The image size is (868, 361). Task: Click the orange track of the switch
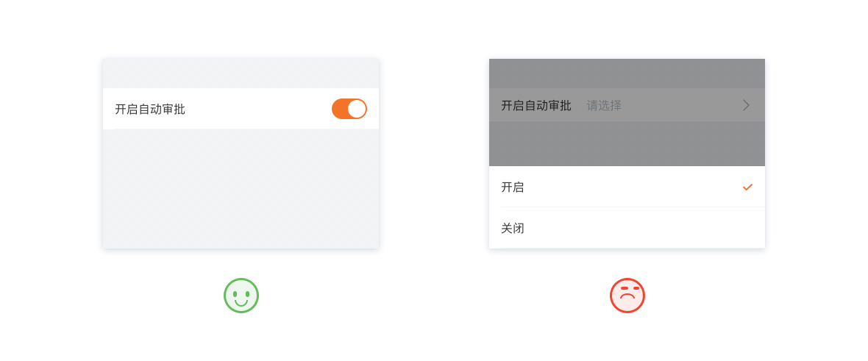[x=340, y=109]
